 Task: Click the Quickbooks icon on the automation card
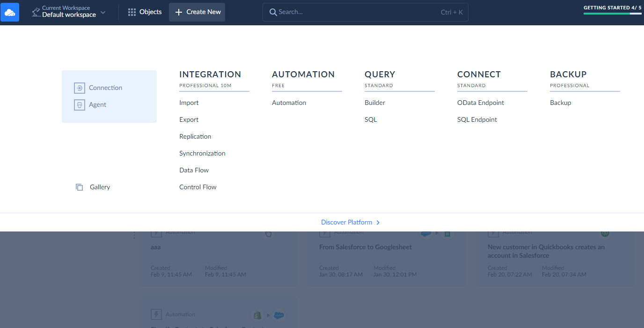point(605,233)
